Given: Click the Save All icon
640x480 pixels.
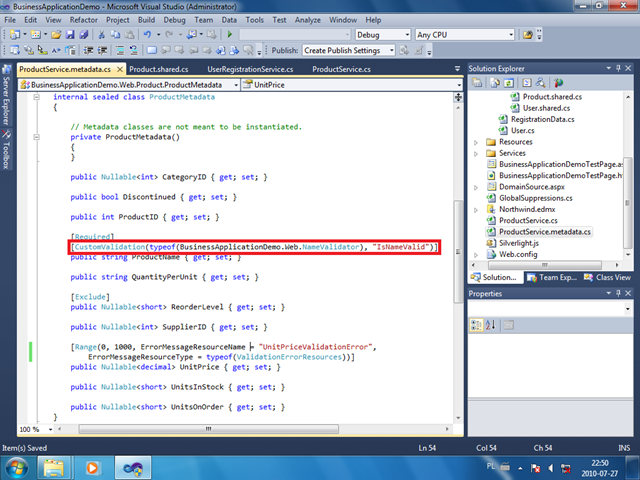Looking at the screenshot, I should pos(84,35).
